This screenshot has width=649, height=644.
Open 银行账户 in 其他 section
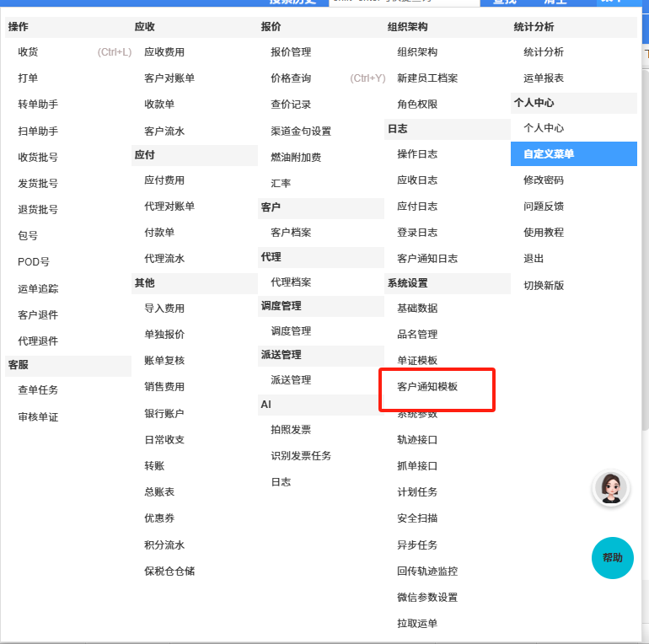click(x=164, y=414)
